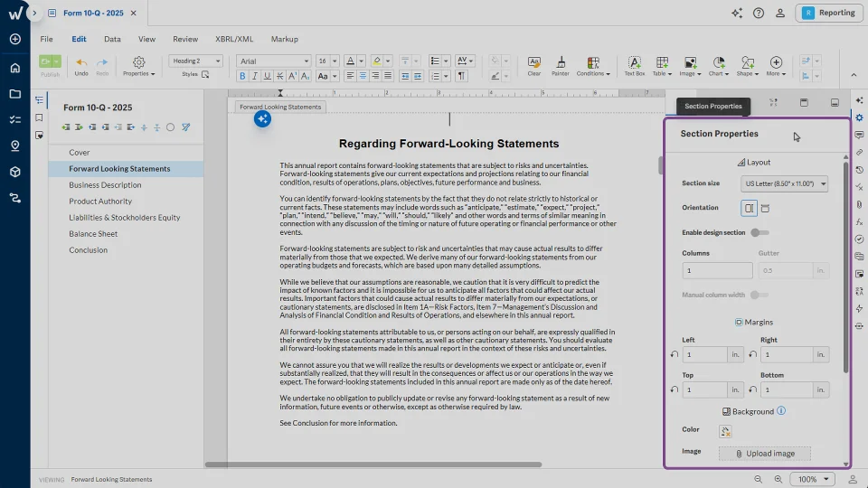Open the XBRL/XML menu

click(x=233, y=40)
